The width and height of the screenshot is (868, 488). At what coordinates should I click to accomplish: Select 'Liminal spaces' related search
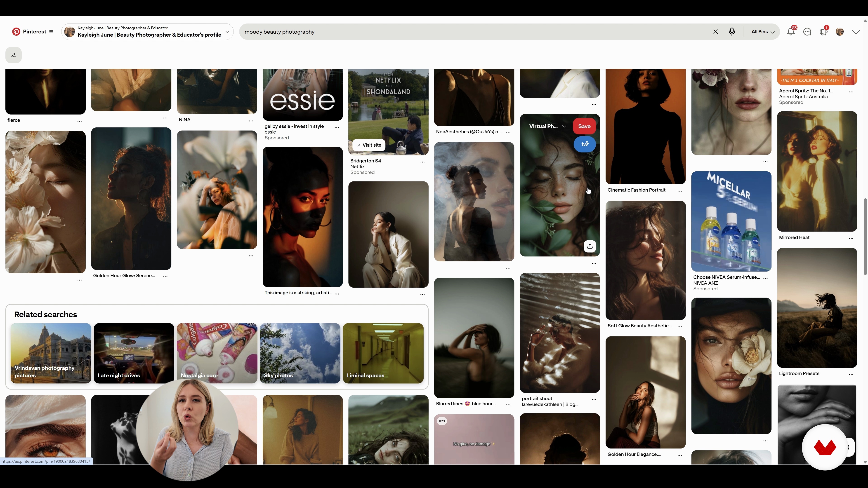pyautogui.click(x=383, y=353)
